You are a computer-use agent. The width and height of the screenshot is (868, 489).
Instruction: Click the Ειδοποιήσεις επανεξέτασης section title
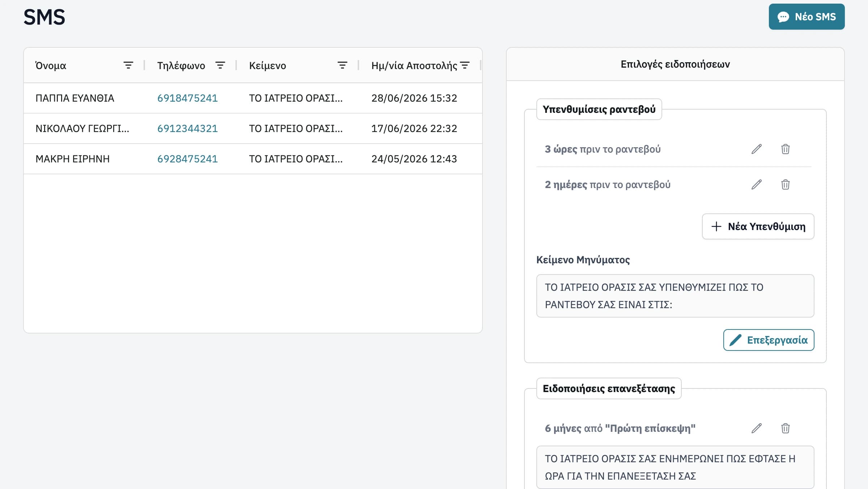[609, 388]
